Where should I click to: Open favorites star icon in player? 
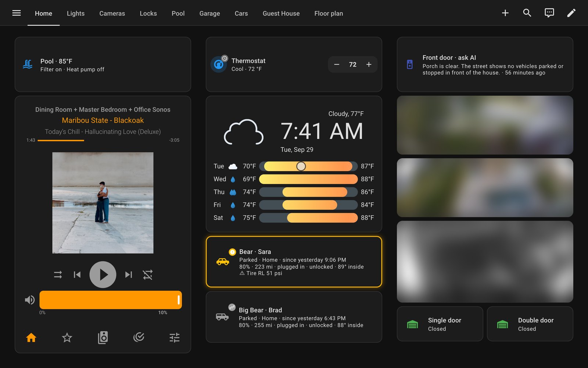[67, 337]
